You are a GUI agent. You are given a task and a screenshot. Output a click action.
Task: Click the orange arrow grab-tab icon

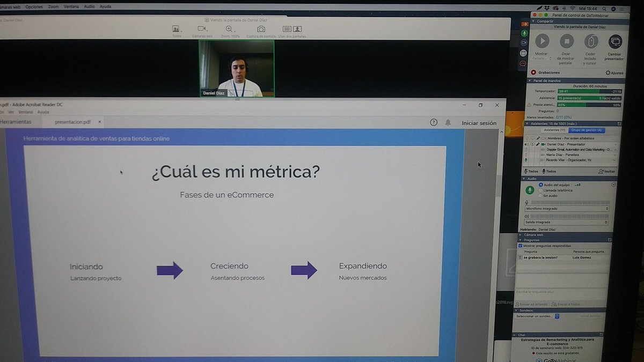(x=525, y=24)
